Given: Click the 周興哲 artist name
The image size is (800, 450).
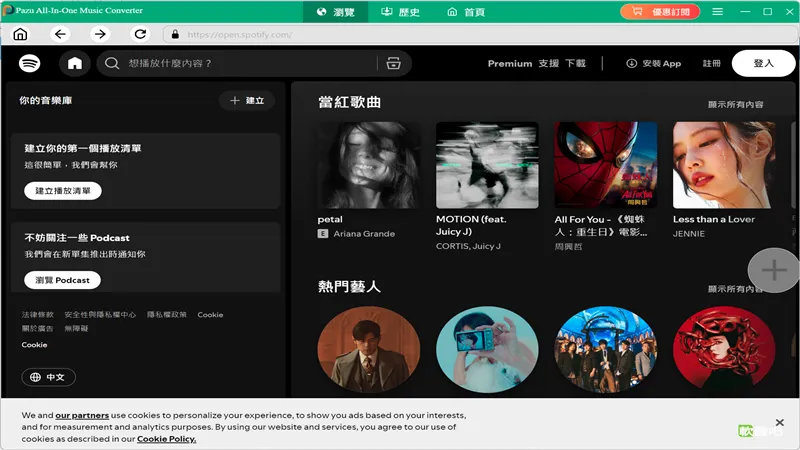Looking at the screenshot, I should 568,246.
